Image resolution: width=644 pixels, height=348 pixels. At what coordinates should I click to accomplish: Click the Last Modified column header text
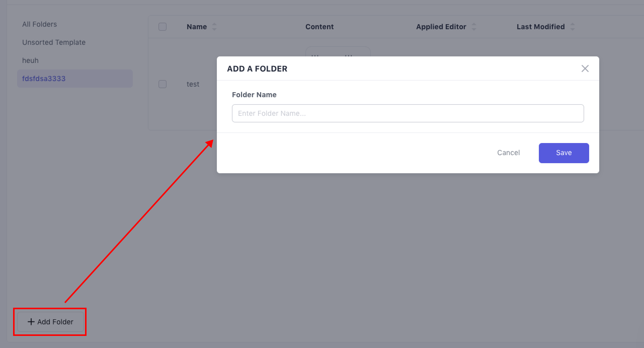(x=541, y=27)
